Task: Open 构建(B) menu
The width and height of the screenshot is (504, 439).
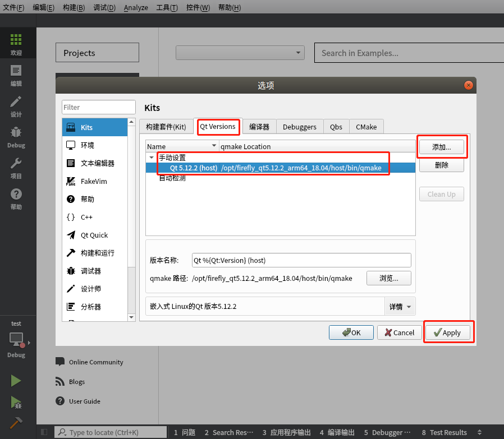Action: (x=74, y=7)
